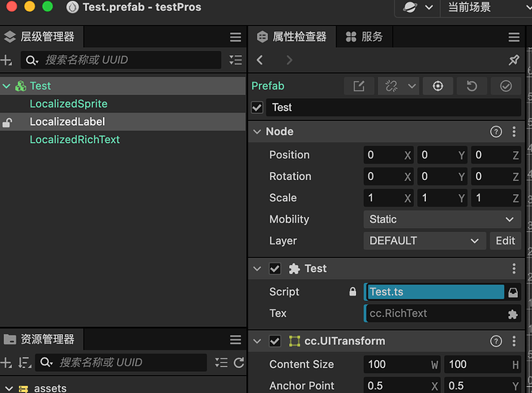Switch to the 服务 tab

pos(364,37)
